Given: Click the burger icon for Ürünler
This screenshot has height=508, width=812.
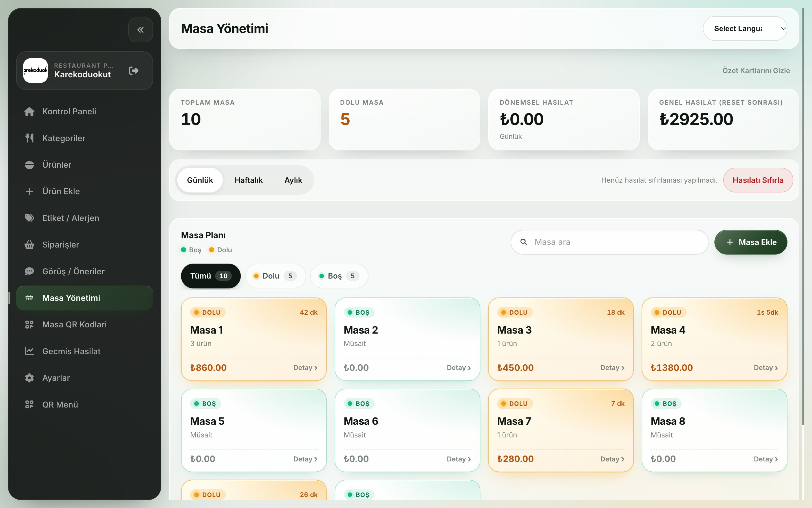Looking at the screenshot, I should (x=30, y=165).
